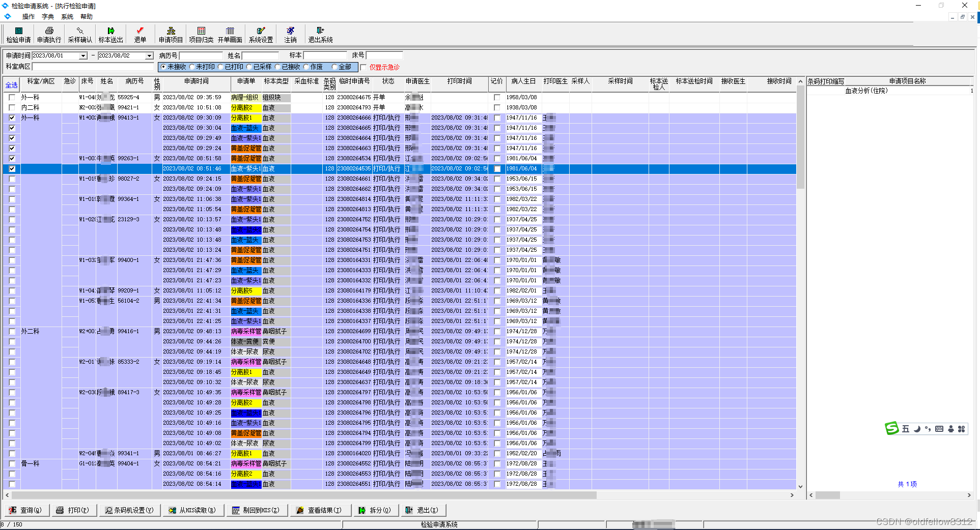Select the 作废 radio button
980x530 pixels.
[306, 67]
